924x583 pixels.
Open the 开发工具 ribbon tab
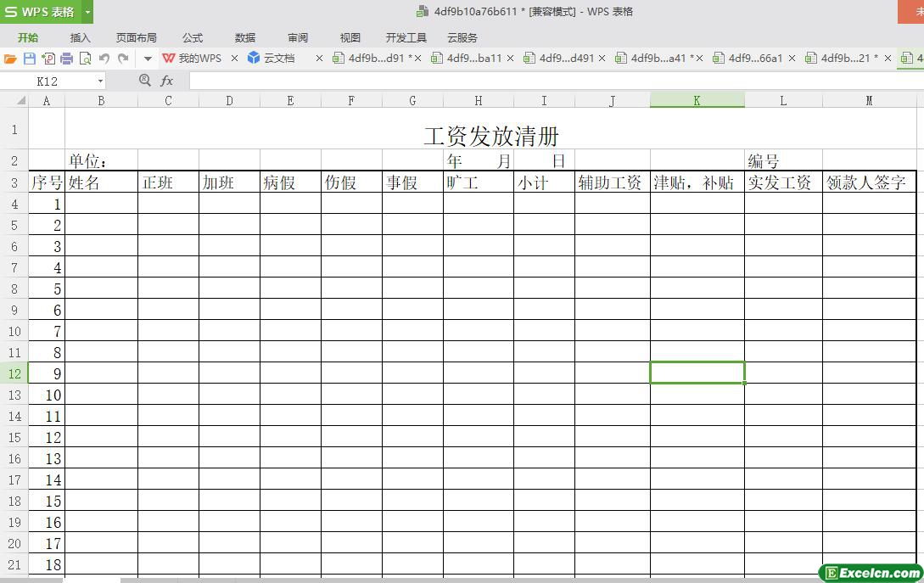tap(406, 37)
